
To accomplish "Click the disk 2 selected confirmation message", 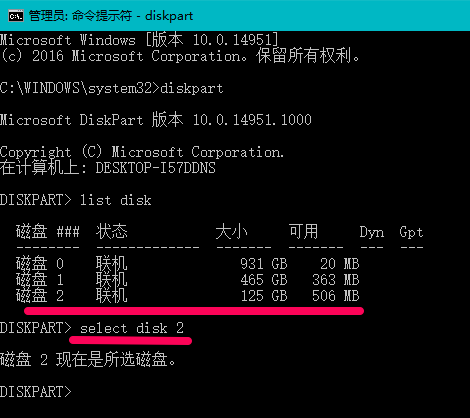I will click(x=88, y=360).
